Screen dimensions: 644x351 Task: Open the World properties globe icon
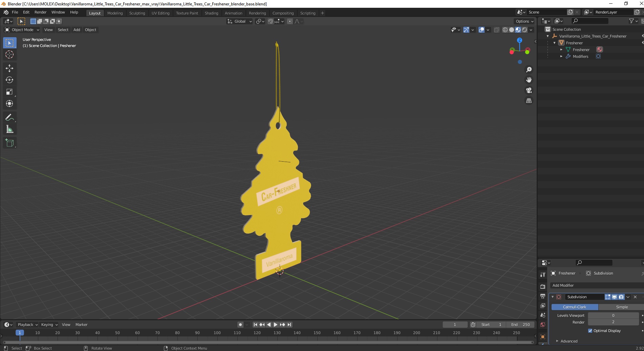(x=543, y=325)
